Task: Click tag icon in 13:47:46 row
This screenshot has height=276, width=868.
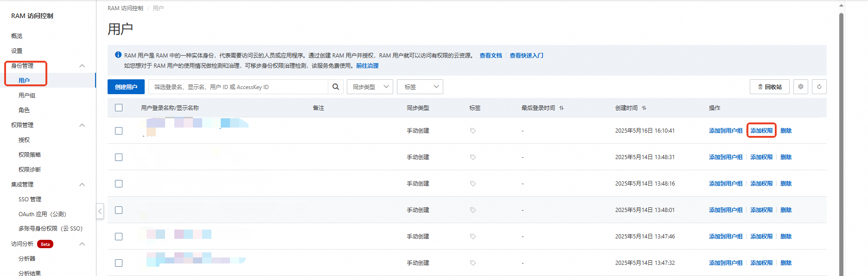Action: [473, 237]
